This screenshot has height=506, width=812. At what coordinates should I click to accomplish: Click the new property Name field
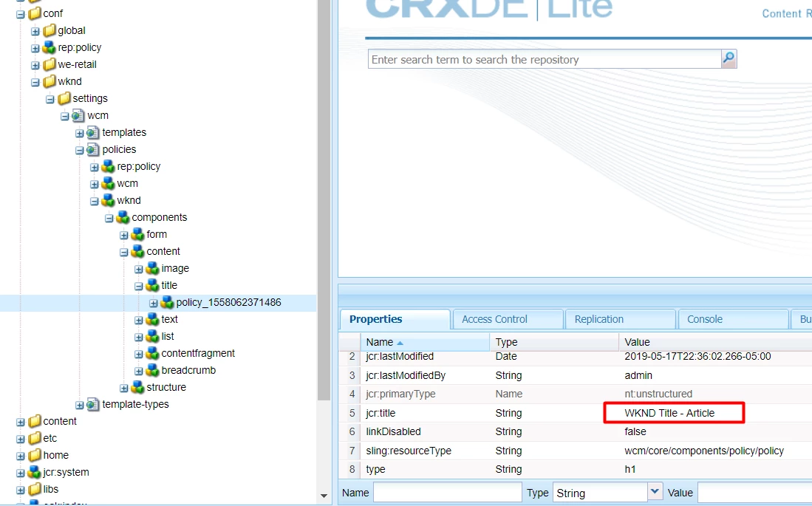(448, 493)
